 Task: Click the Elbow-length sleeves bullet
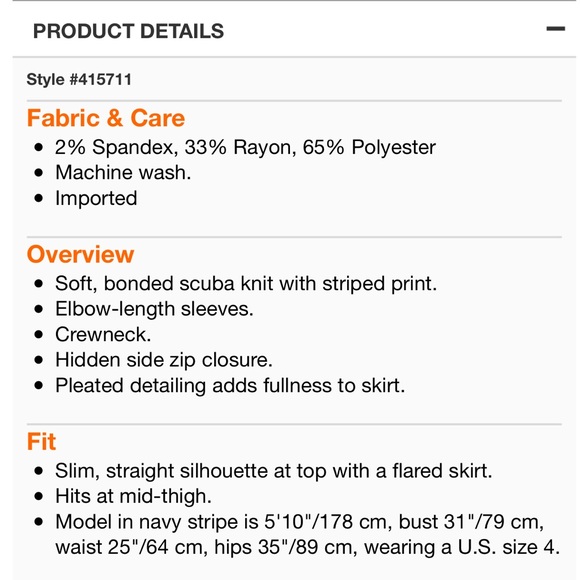[x=154, y=309]
